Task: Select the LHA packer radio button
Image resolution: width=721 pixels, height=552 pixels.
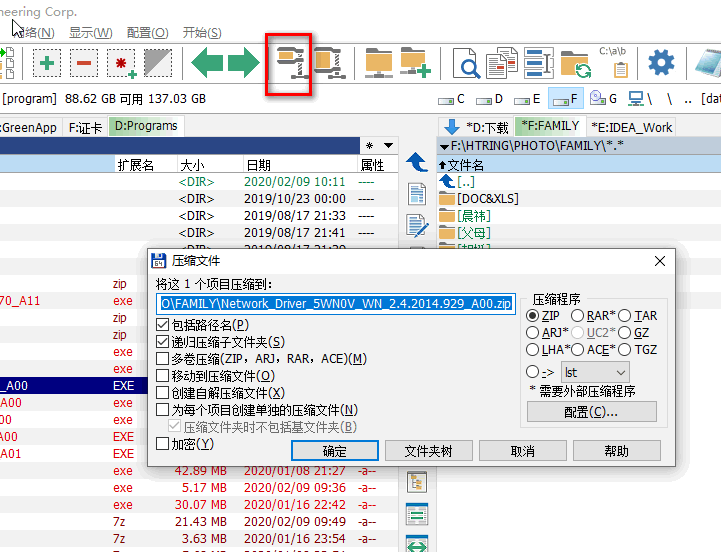Action: (532, 350)
